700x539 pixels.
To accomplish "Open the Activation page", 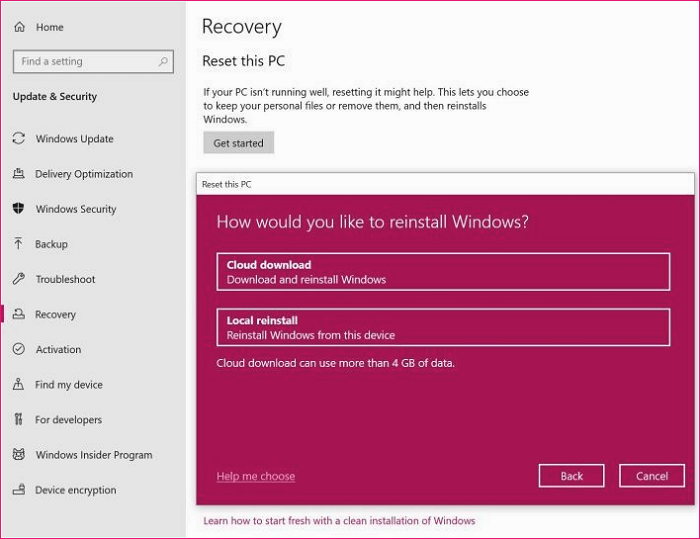I will point(58,350).
